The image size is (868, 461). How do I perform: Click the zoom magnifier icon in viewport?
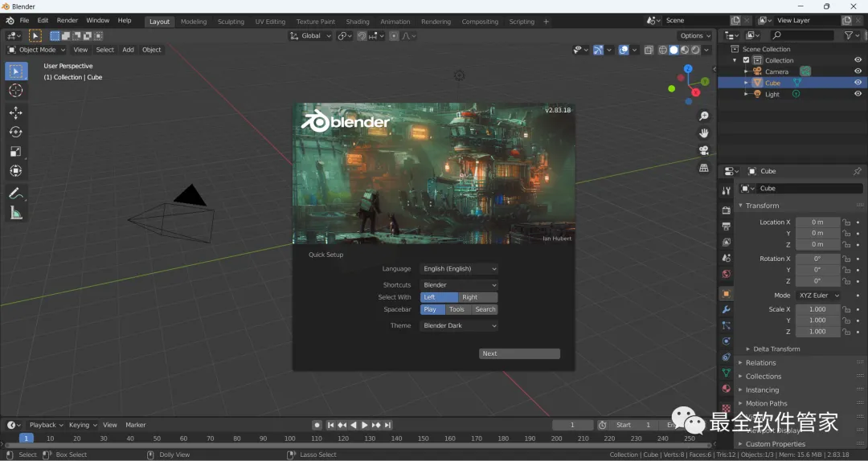pos(704,116)
